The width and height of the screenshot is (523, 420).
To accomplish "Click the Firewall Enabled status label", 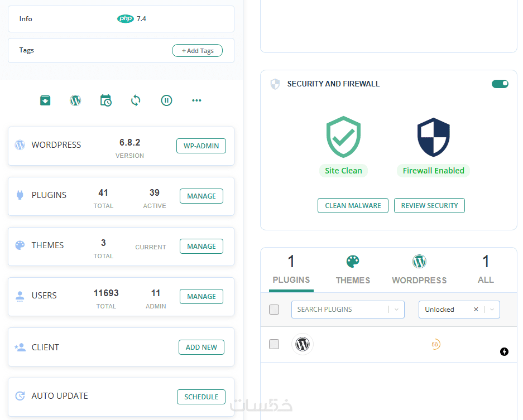I will pos(433,171).
